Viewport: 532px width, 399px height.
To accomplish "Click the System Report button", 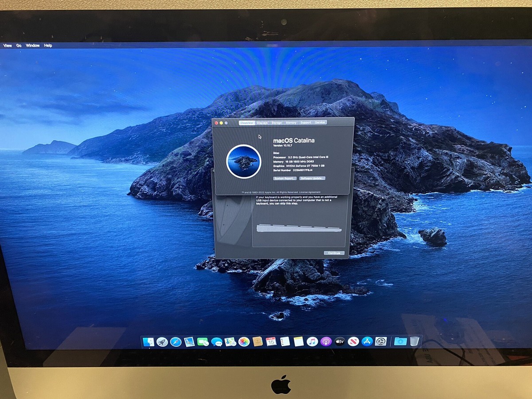I will (x=284, y=178).
